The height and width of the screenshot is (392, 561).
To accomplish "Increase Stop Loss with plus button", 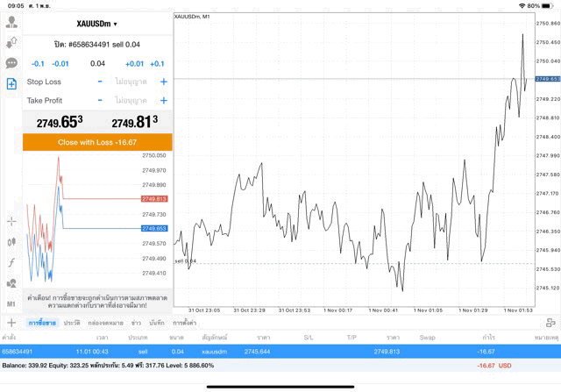I will click(164, 82).
